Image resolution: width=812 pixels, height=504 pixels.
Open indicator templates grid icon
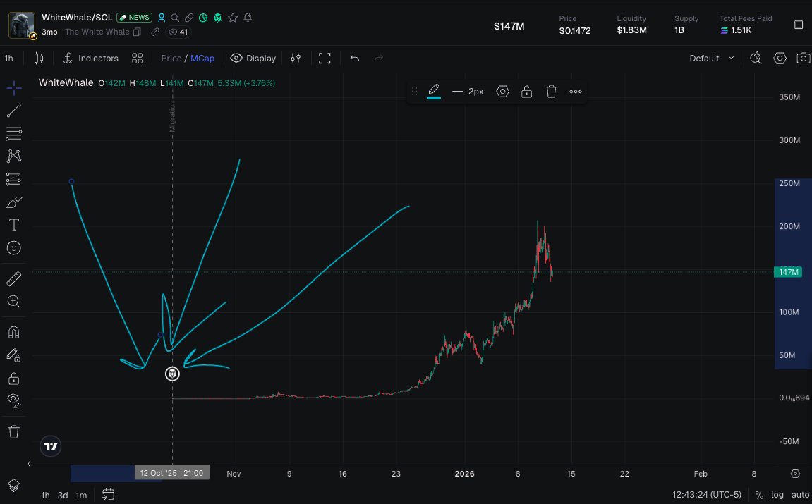[x=138, y=59]
